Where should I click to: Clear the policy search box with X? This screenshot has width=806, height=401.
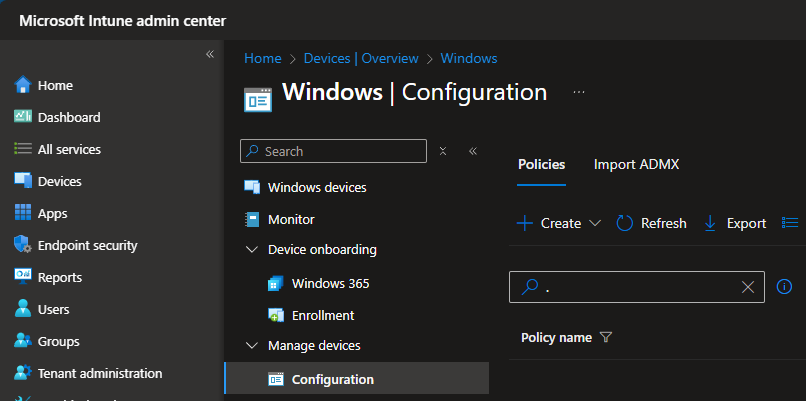pyautogui.click(x=748, y=287)
